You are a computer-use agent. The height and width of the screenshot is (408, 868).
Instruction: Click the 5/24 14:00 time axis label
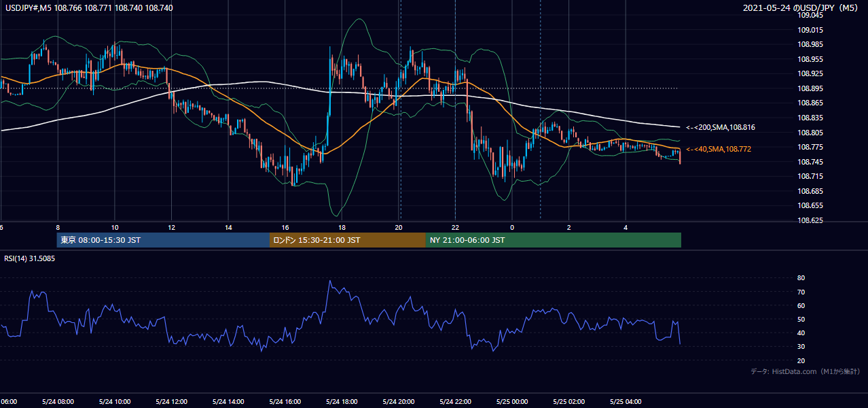tap(228, 401)
